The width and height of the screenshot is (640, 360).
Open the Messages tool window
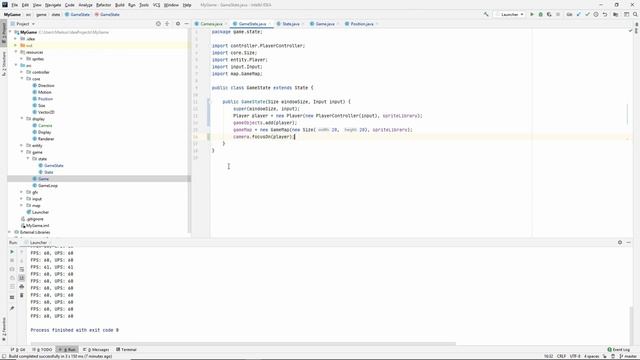coord(96,350)
